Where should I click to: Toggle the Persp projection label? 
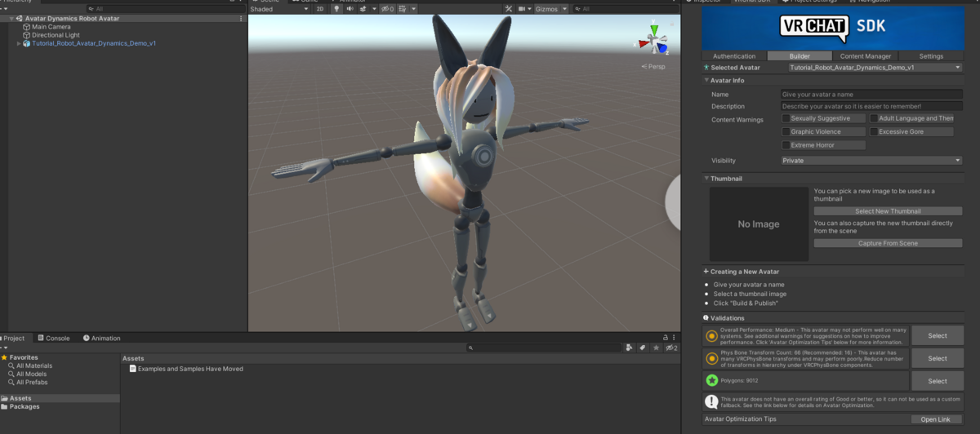pyautogui.click(x=653, y=66)
